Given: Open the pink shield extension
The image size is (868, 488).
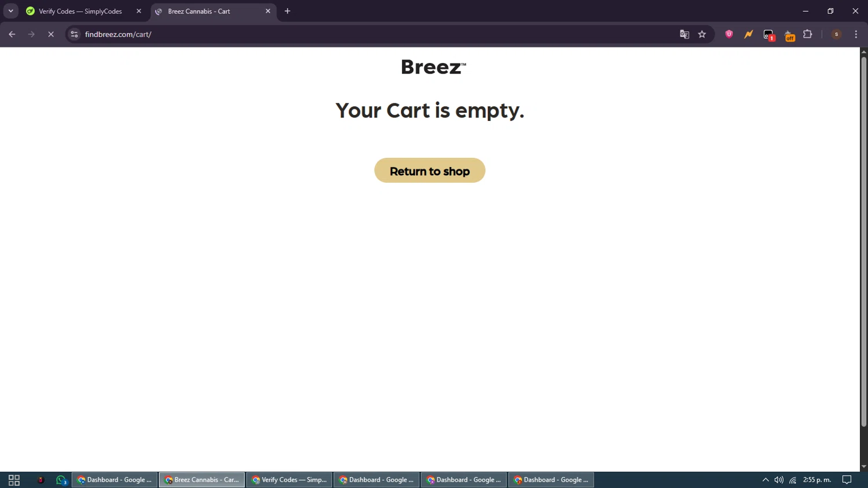Looking at the screenshot, I should 729,34.
